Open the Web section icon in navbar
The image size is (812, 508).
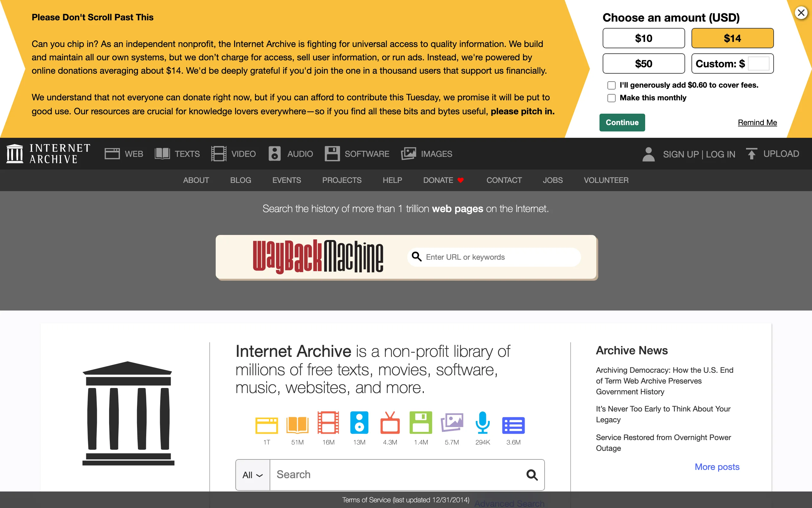click(112, 154)
